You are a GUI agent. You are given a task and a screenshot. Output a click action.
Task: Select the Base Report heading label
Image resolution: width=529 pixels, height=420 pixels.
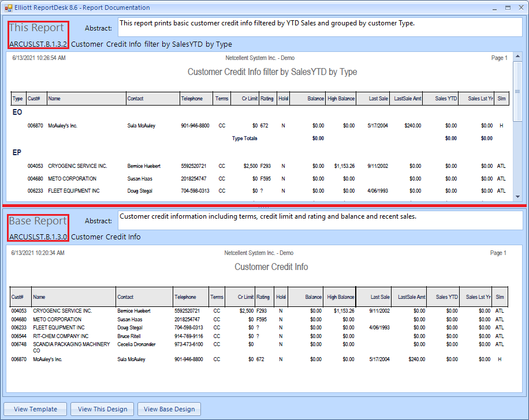[x=38, y=221]
